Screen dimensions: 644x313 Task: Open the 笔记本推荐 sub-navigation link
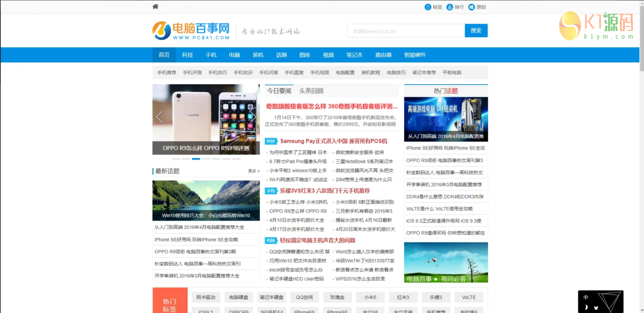point(424,73)
